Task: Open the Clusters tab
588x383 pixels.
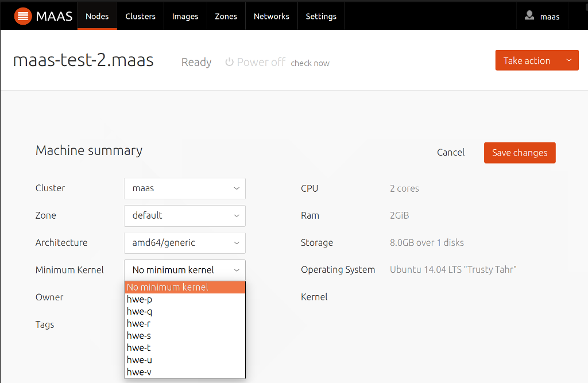Action: pos(140,16)
